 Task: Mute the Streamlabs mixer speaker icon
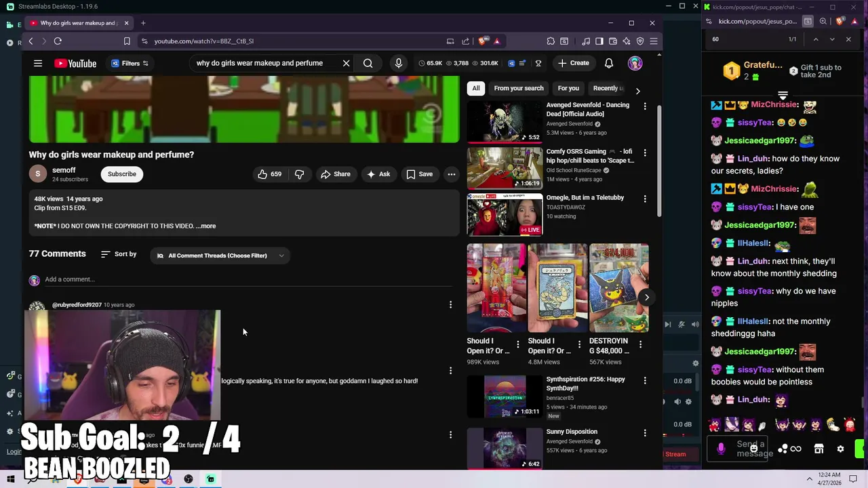(x=677, y=402)
